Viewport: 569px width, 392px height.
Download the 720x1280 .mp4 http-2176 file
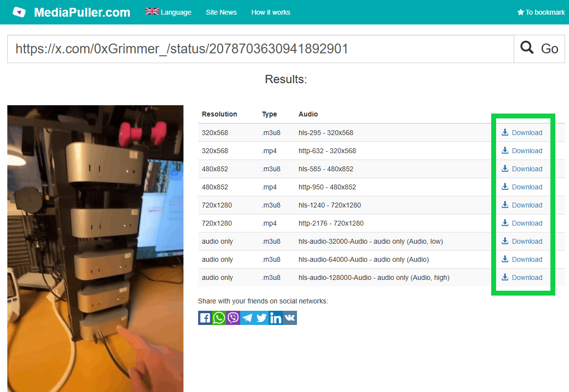click(x=522, y=223)
